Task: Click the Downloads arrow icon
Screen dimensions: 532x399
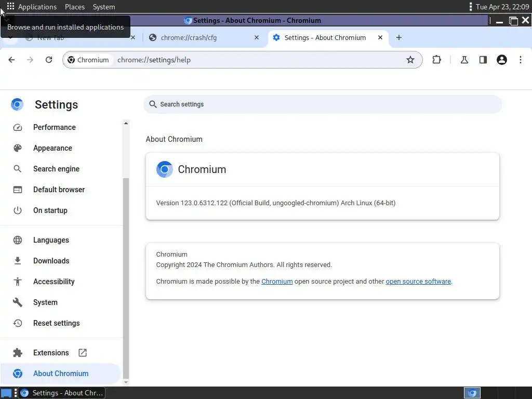Action: 18,261
